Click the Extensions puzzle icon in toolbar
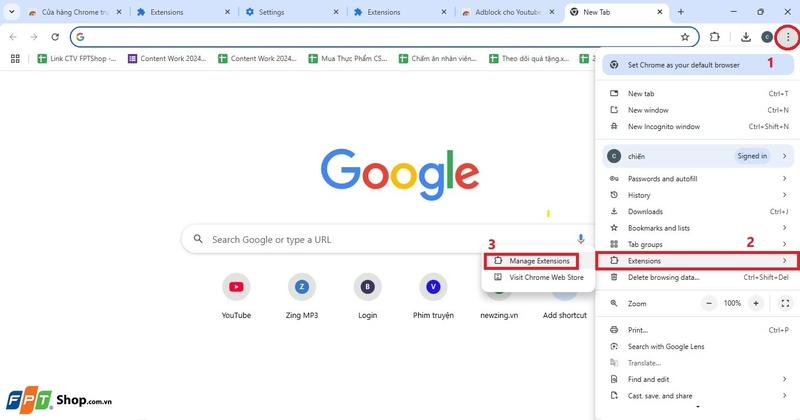This screenshot has height=420, width=800. click(714, 37)
